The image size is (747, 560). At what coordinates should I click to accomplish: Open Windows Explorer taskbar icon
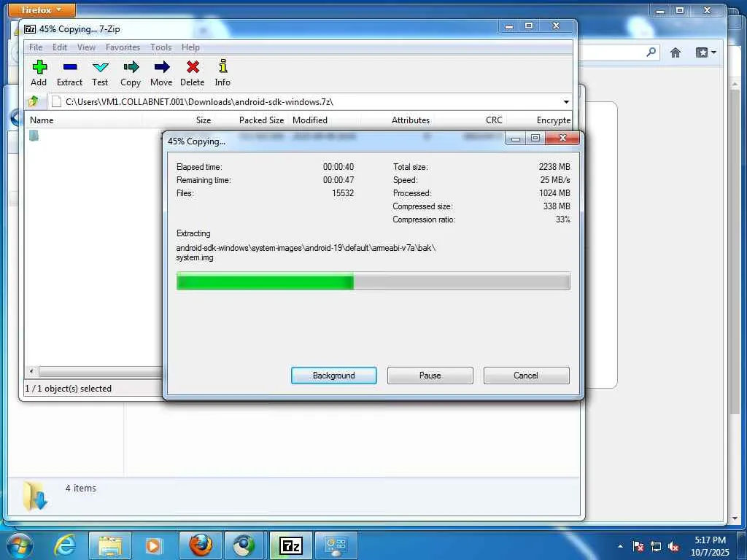109,545
